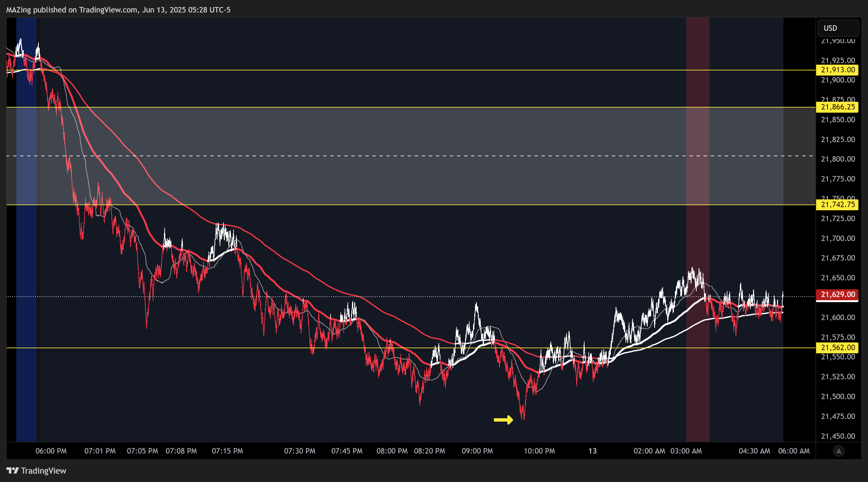Click the 08:00 PM time axis label
868x482 pixels.
point(392,451)
